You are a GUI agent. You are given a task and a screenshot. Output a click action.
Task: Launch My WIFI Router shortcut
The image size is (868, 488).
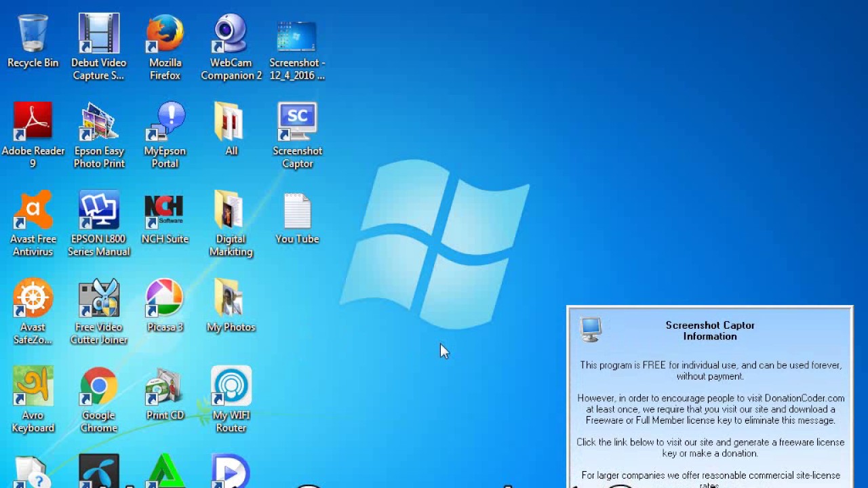(231, 400)
